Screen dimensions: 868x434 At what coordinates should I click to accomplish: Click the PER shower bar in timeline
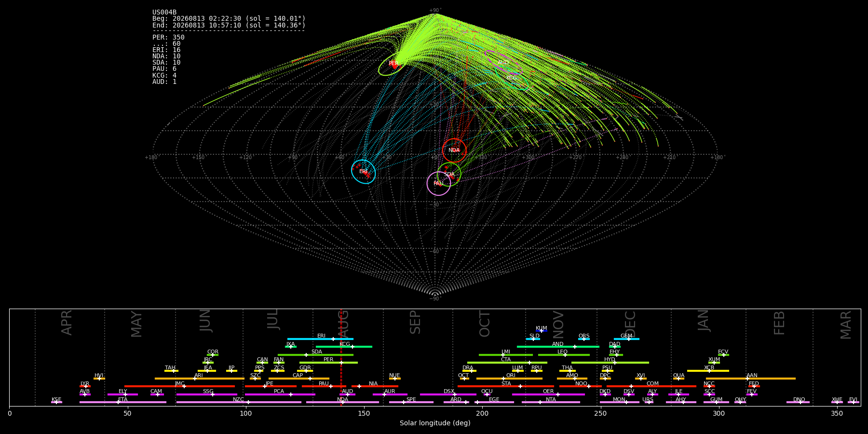click(x=328, y=363)
